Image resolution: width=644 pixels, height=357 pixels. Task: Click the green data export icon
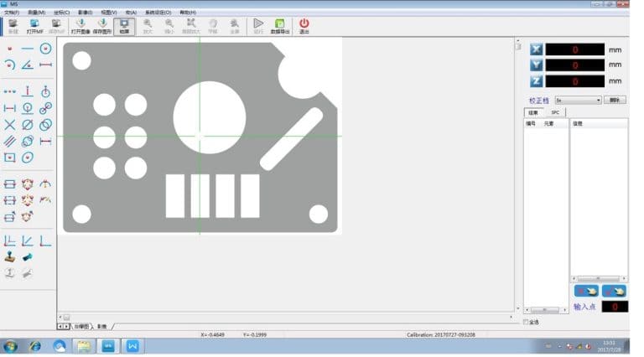pyautogui.click(x=279, y=26)
